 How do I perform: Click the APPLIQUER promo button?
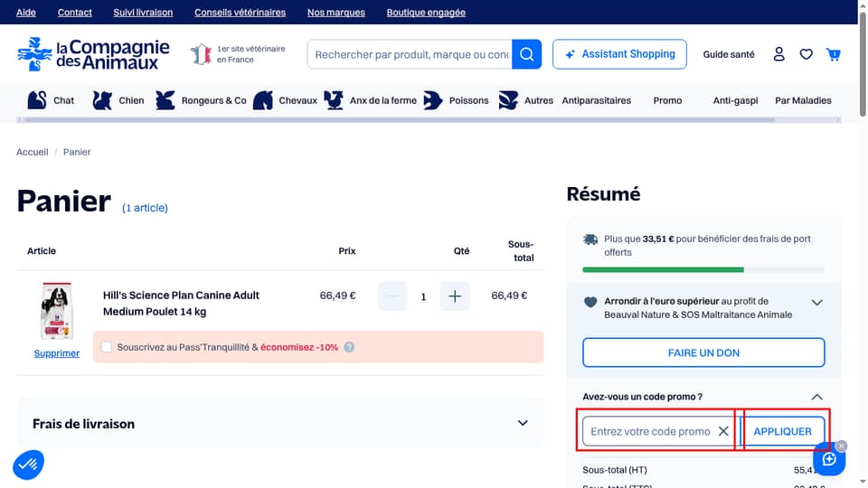click(782, 431)
